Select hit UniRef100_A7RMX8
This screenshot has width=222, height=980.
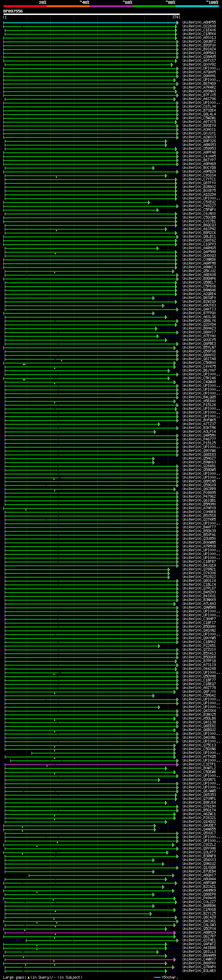point(199,546)
